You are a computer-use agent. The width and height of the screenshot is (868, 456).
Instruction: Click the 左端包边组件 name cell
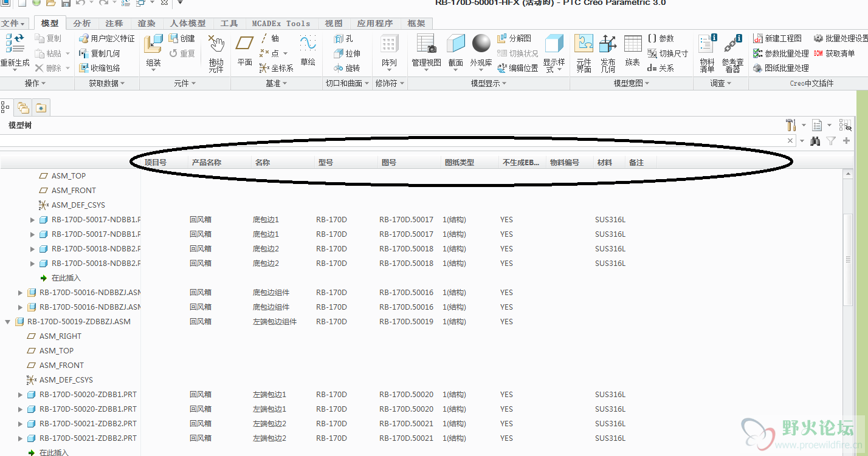(275, 322)
